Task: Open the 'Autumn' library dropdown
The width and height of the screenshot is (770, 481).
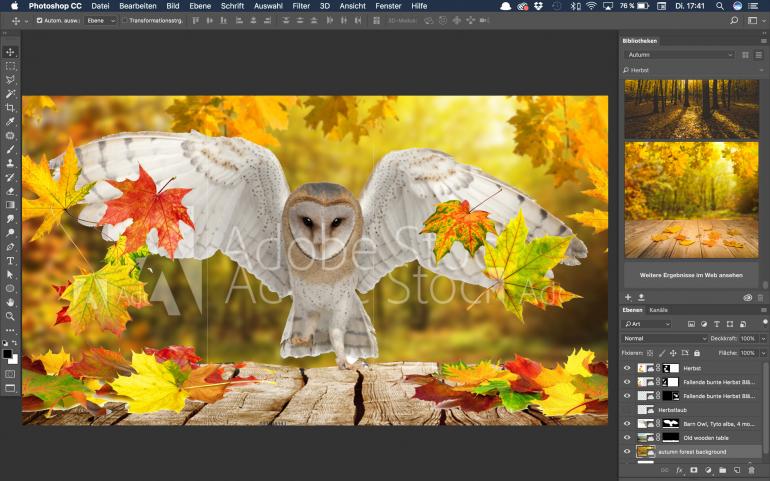Action: 680,55
